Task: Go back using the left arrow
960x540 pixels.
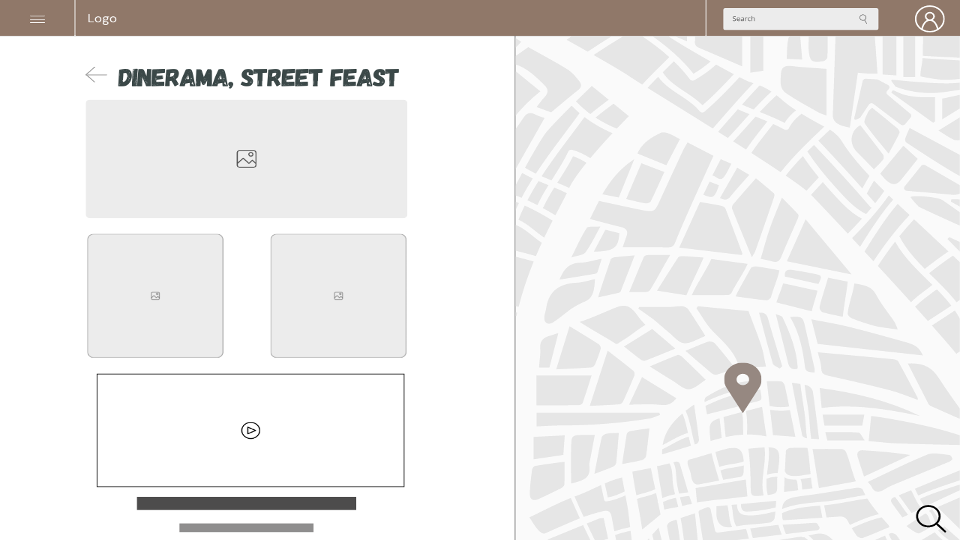Action: coord(96,75)
